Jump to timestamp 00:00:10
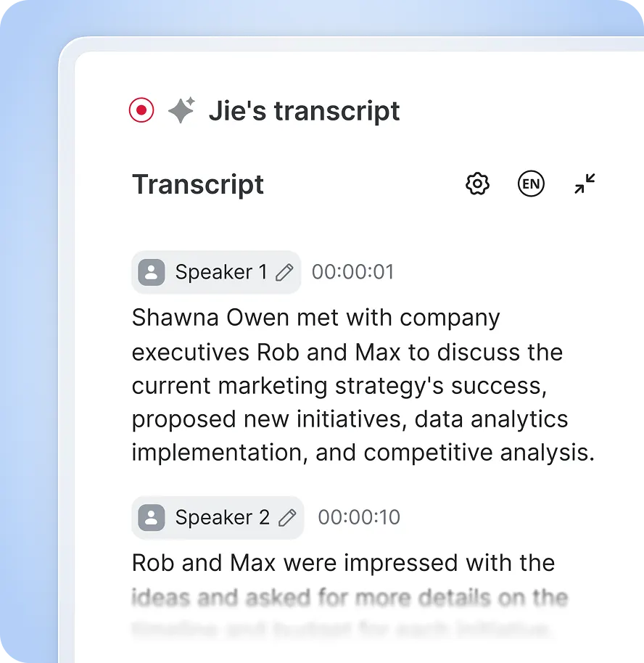644x663 pixels. 359,517
